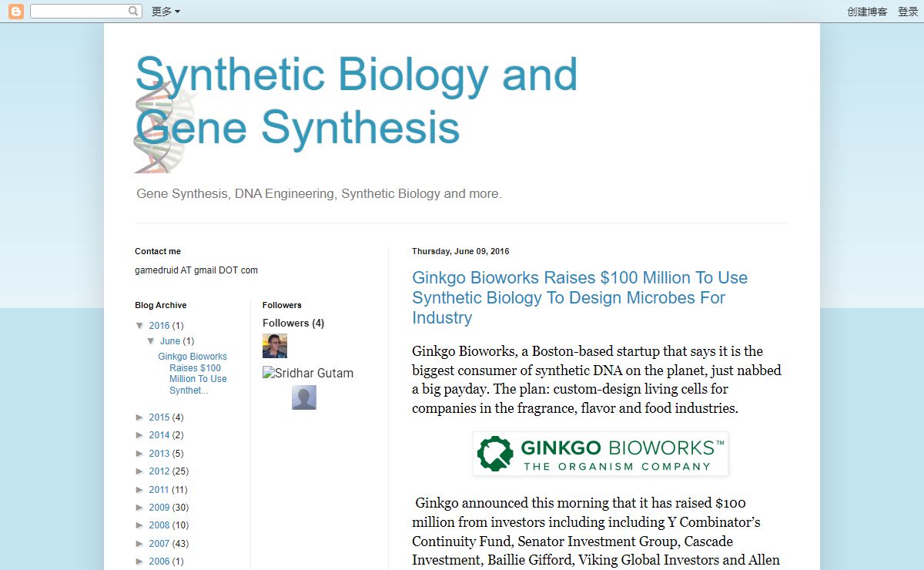924x570 pixels.
Task: Open the Ginkgo Bioworks Raises $100 Million post title
Action: coord(580,297)
